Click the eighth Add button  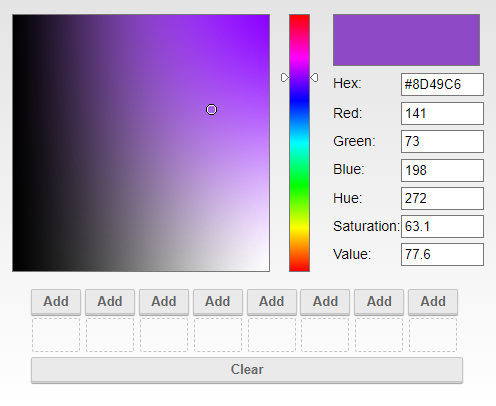click(x=433, y=302)
